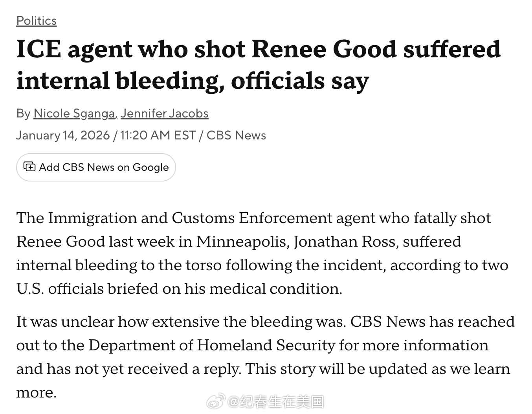532x414 pixels.
Task: Click the Weibo eye logo watermark
Action: 216,401
